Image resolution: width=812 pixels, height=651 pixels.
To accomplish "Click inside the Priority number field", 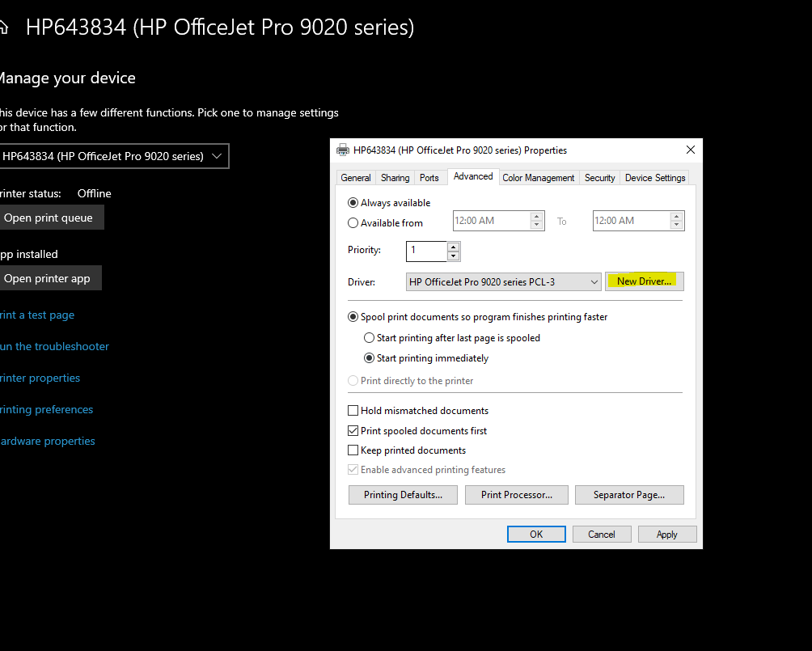I will pyautogui.click(x=426, y=251).
